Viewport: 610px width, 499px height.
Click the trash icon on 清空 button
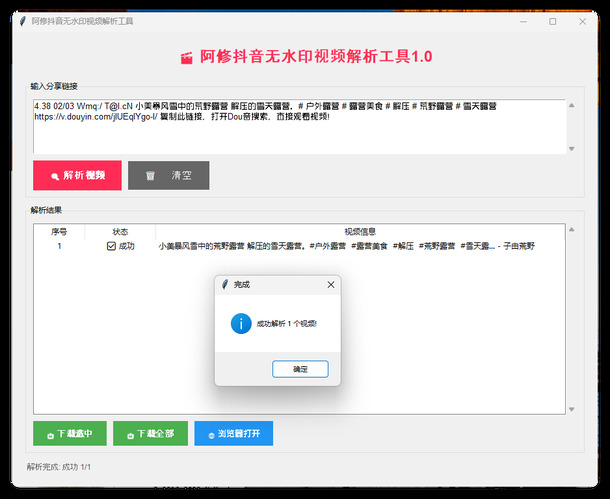[x=151, y=176]
